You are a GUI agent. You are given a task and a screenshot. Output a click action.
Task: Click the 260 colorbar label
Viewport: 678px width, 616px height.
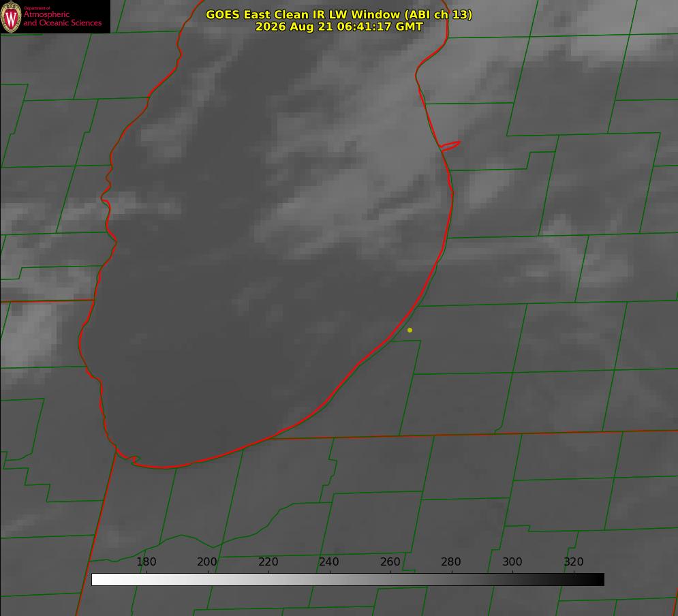point(390,561)
